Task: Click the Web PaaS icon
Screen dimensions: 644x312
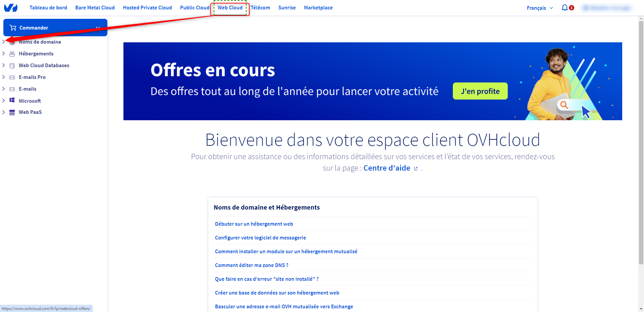Action: (x=12, y=112)
